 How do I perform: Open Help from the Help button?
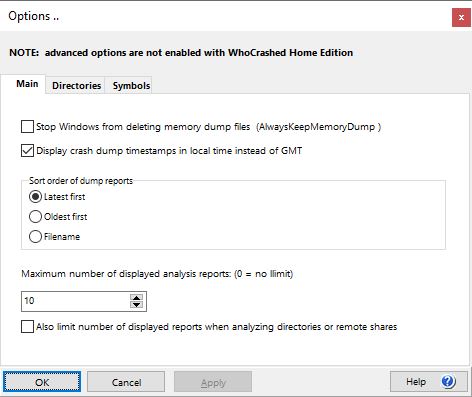[x=429, y=381]
